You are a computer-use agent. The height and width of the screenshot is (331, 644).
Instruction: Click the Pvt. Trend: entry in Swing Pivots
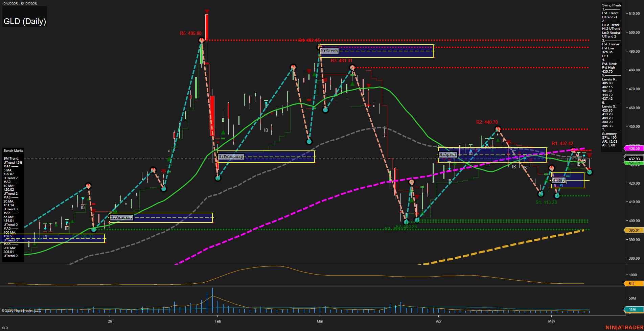[x=610, y=13]
